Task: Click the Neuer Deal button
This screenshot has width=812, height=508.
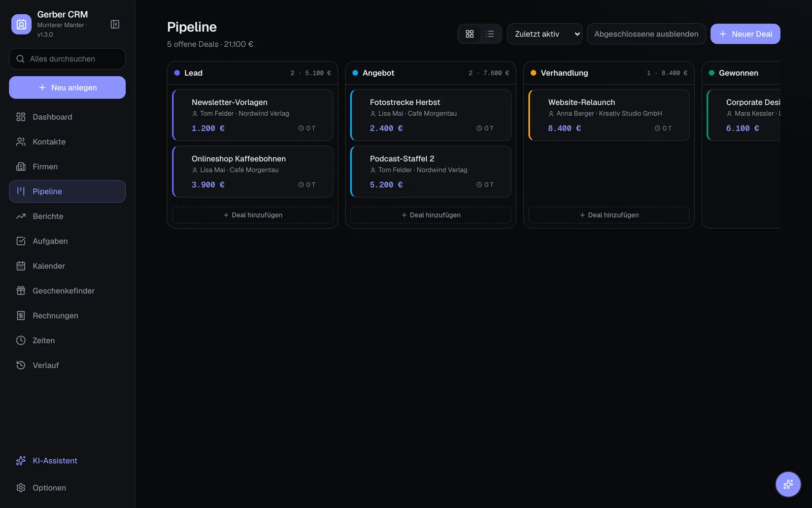Action: pos(745,34)
